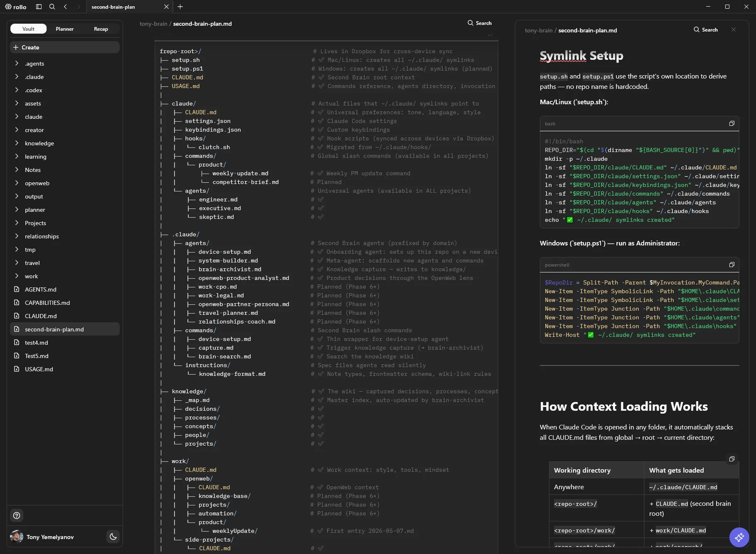This screenshot has height=554, width=756.
Task: Switch to the Vault tab
Action: pos(29,29)
